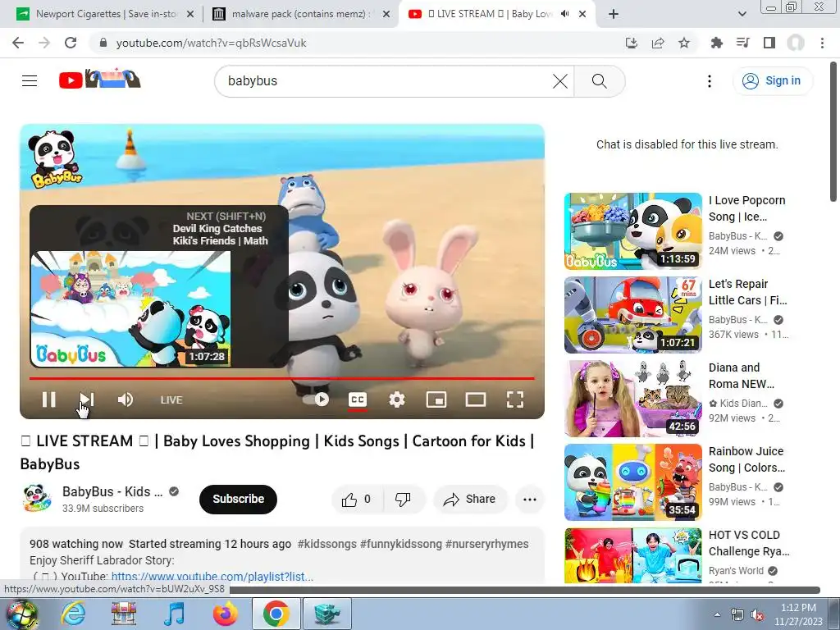Open BabyBus channel avatar
This screenshot has width=840, height=630.
tap(37, 498)
